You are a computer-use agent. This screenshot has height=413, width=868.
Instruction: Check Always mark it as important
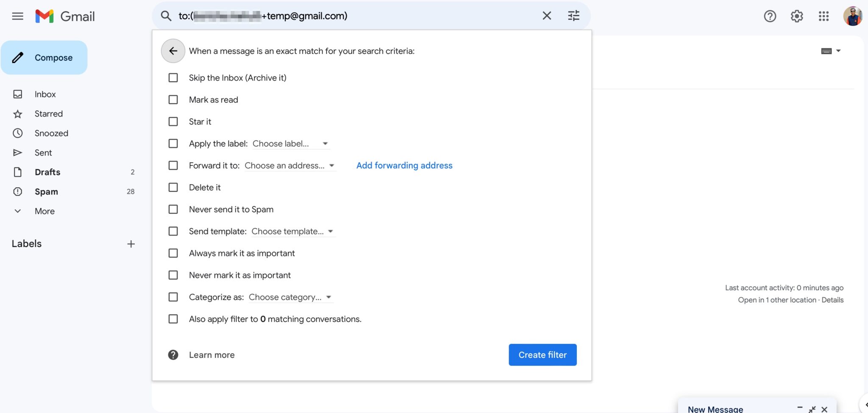(x=173, y=253)
